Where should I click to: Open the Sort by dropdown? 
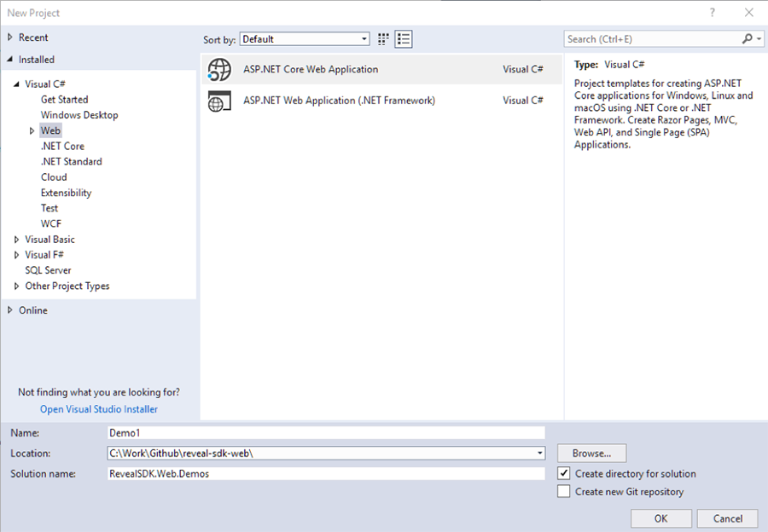tap(364, 38)
